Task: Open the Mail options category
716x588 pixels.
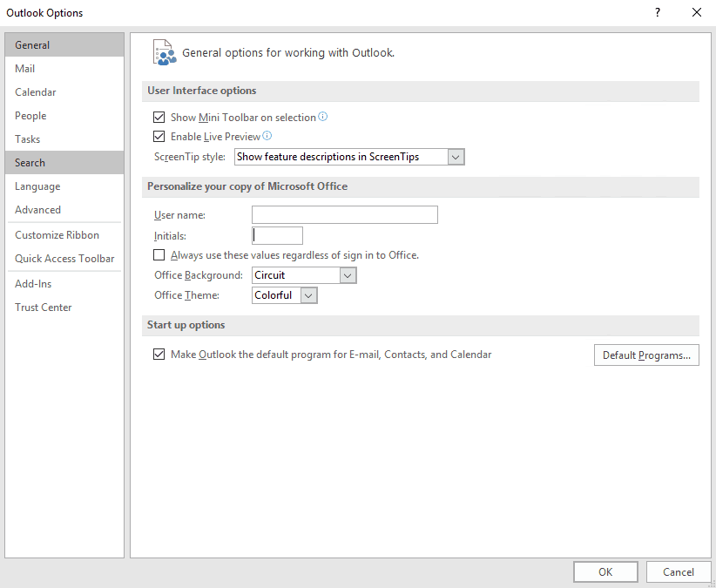Action: click(64, 69)
